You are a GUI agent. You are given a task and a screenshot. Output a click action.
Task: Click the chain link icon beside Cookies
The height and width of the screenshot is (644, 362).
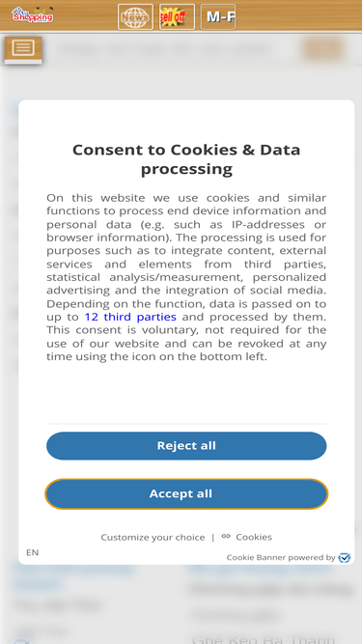pos(226,537)
